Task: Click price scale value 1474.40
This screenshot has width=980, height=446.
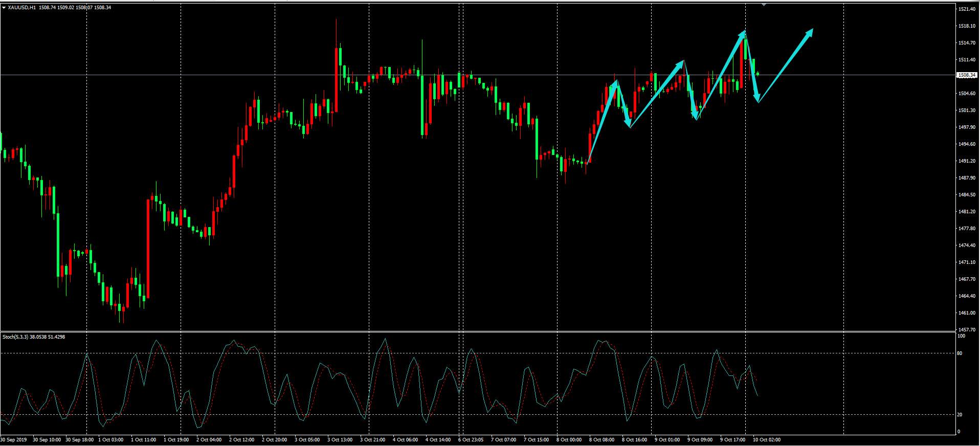Action: pyautogui.click(x=967, y=246)
